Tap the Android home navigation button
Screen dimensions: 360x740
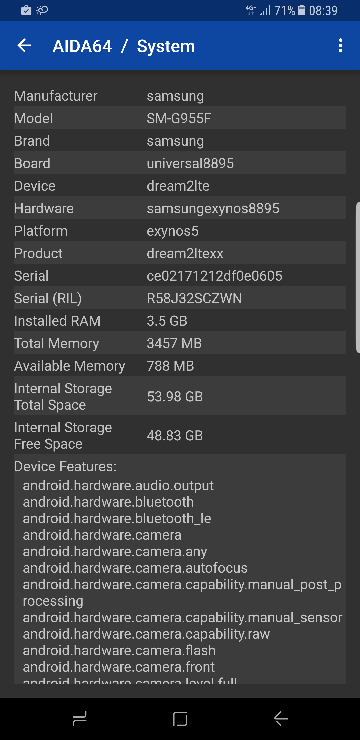(x=180, y=719)
